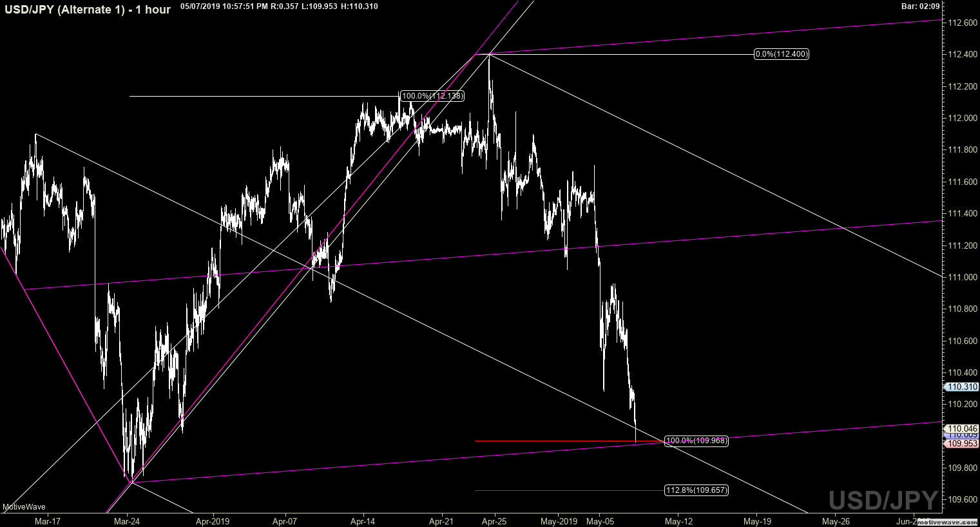Click the '100.0%(112.138)' Fibonacci label
Viewport: 980px width, 527px height.
pos(432,96)
